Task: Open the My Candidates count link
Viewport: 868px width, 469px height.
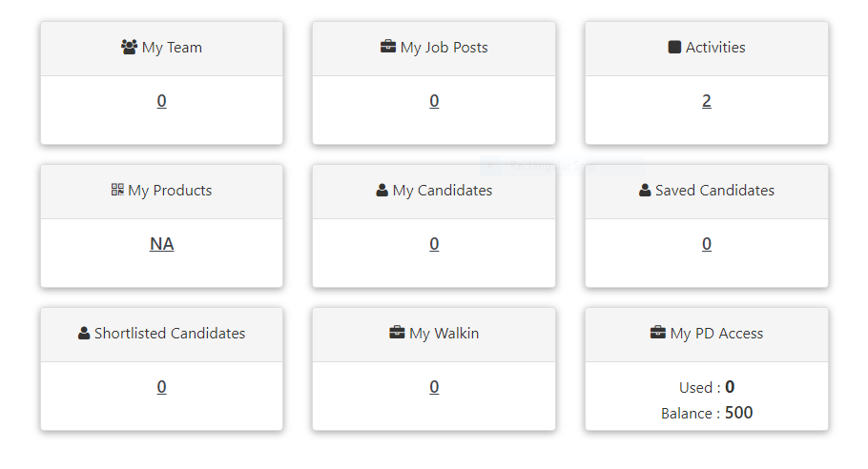Action: point(434,244)
